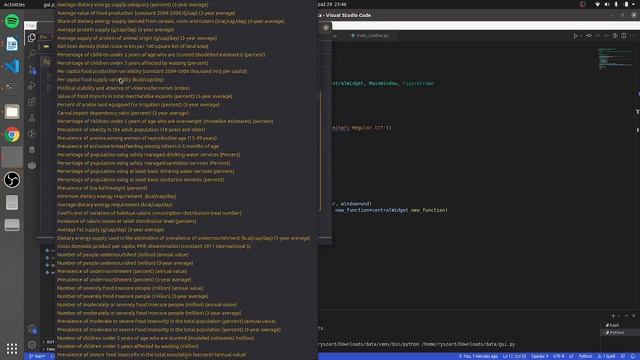The height and width of the screenshot is (360, 640).
Task: Select 'Cereal import dependency ratio' option
Action: point(123,113)
